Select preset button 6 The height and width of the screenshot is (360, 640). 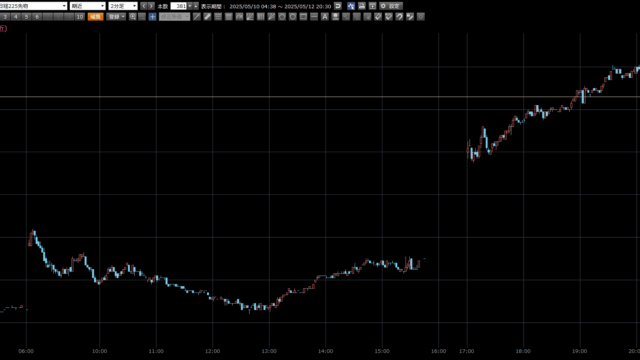click(37, 17)
